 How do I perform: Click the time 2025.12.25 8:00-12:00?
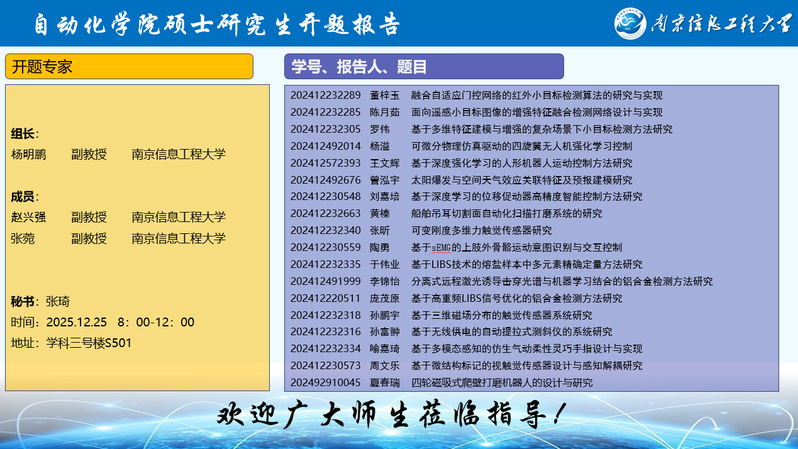(102, 322)
